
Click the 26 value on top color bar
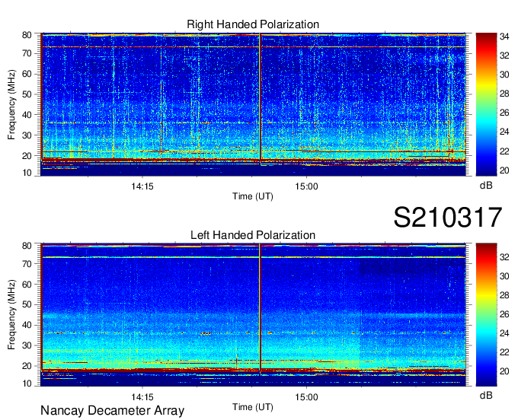(x=504, y=113)
